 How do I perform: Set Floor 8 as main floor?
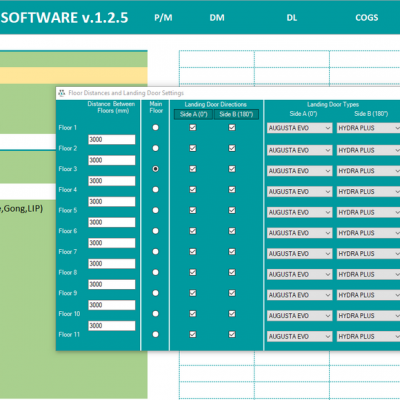[155, 272]
